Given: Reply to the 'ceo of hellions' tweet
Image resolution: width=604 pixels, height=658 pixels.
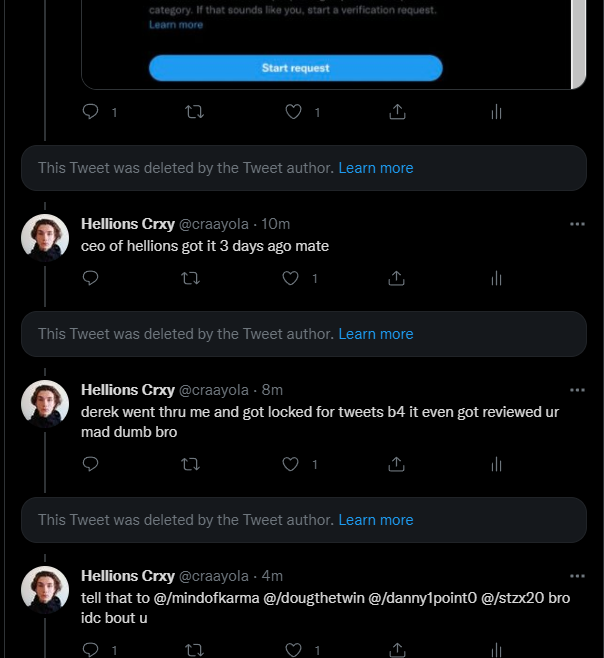Looking at the screenshot, I should pos(91,278).
